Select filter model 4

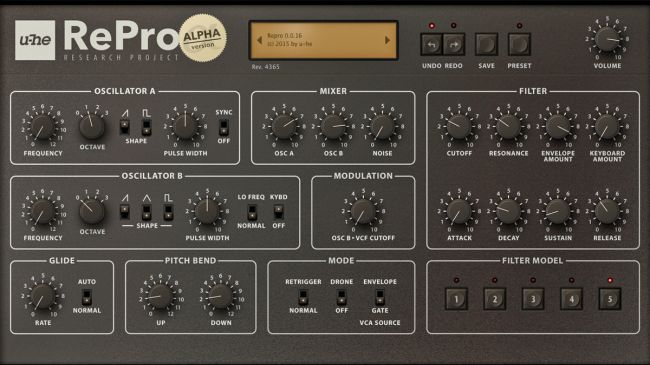(571, 299)
